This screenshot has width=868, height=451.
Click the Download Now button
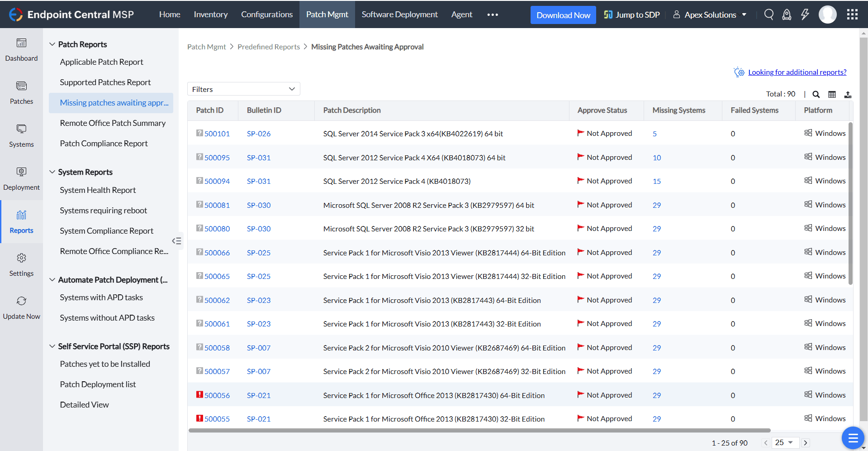(563, 14)
